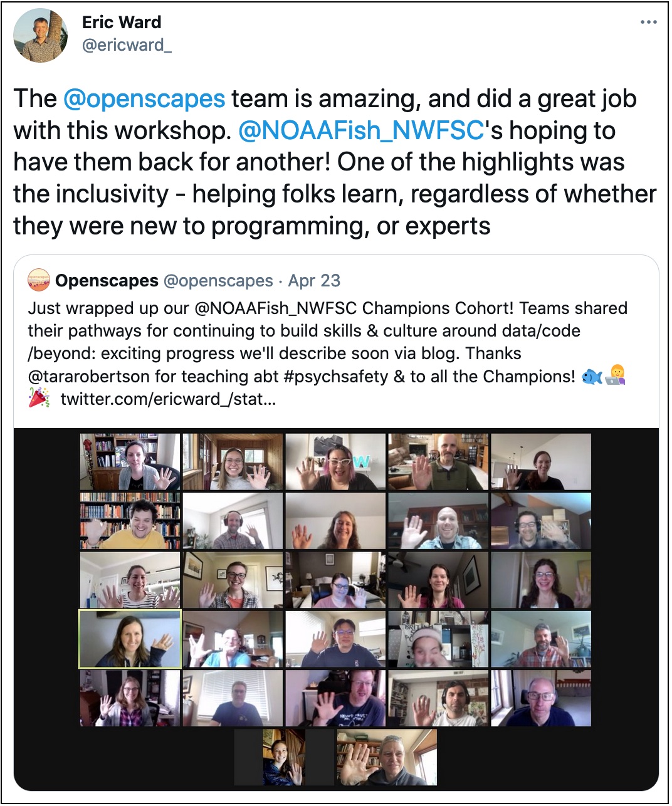Open the Openscapes circular logo avatar
The height and width of the screenshot is (806, 672).
pos(39,280)
